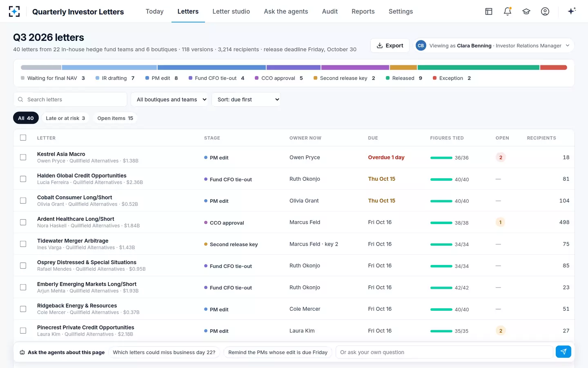Image resolution: width=588 pixels, height=368 pixels.
Task: Click the red Exception legend swatch
Action: coord(434,78)
